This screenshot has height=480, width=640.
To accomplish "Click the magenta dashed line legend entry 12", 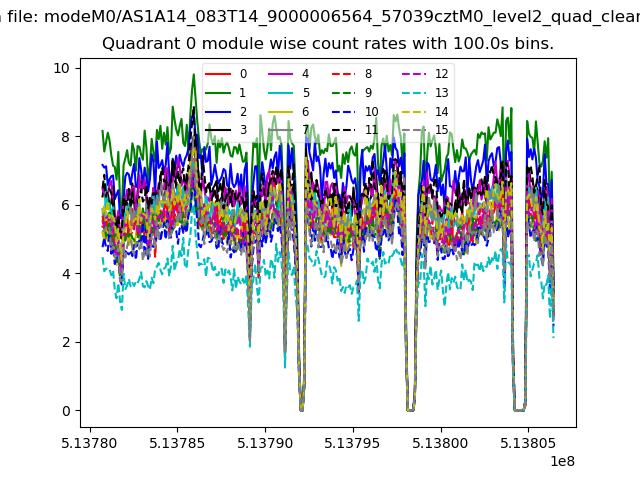I will click(x=411, y=74).
